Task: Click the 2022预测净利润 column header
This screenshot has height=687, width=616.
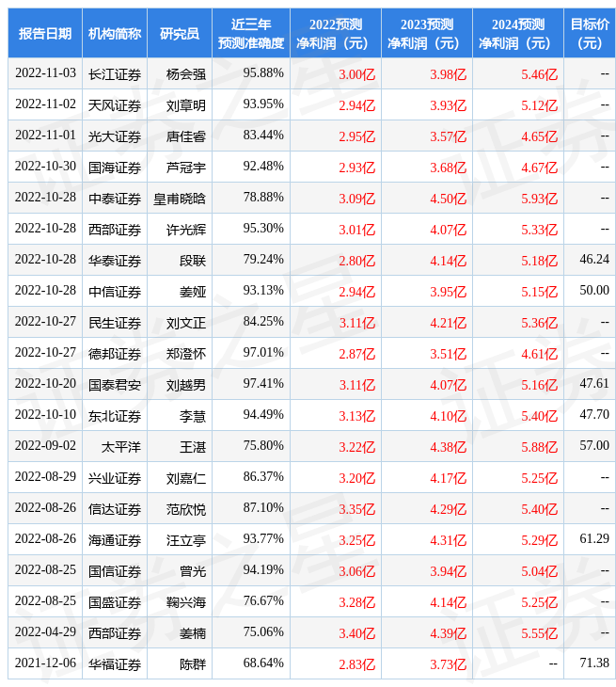Action: click(336, 33)
